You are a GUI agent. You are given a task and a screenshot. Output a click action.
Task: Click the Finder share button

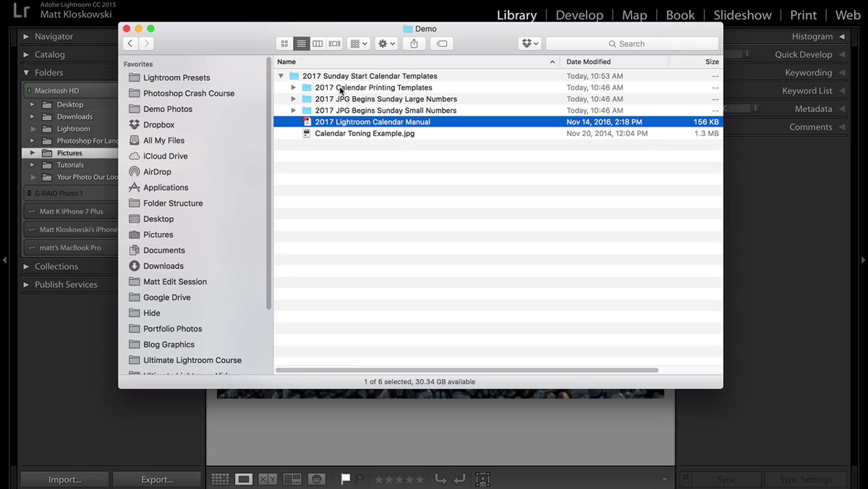[414, 44]
